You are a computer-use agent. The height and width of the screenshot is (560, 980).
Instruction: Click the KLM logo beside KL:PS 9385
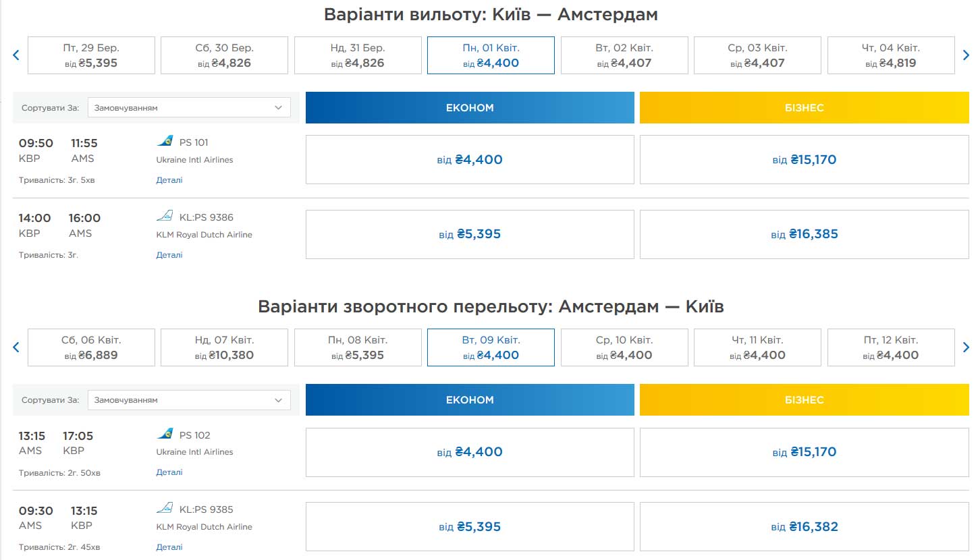(x=165, y=509)
